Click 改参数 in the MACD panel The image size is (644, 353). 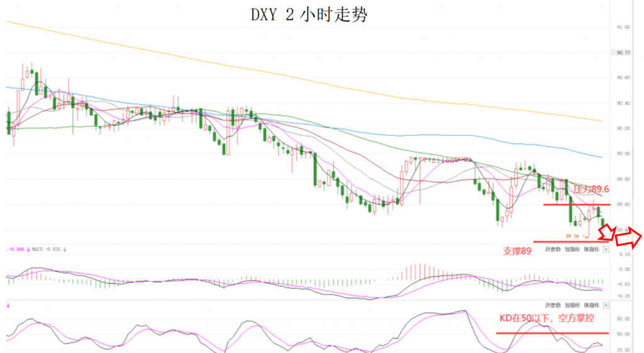(553, 249)
